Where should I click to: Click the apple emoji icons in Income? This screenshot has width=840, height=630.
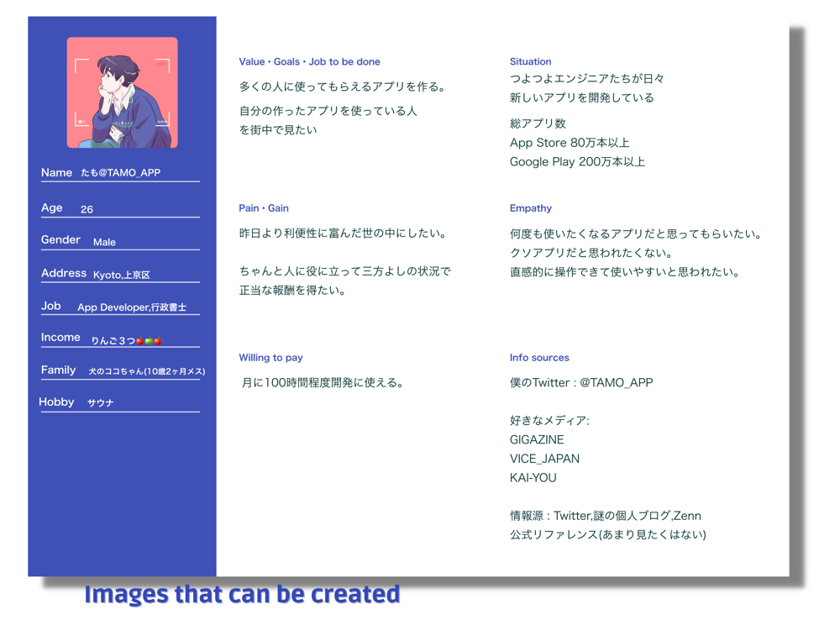pos(149,341)
